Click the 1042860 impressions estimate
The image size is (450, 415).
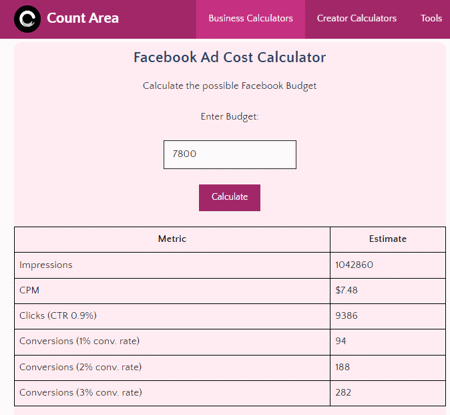point(354,265)
